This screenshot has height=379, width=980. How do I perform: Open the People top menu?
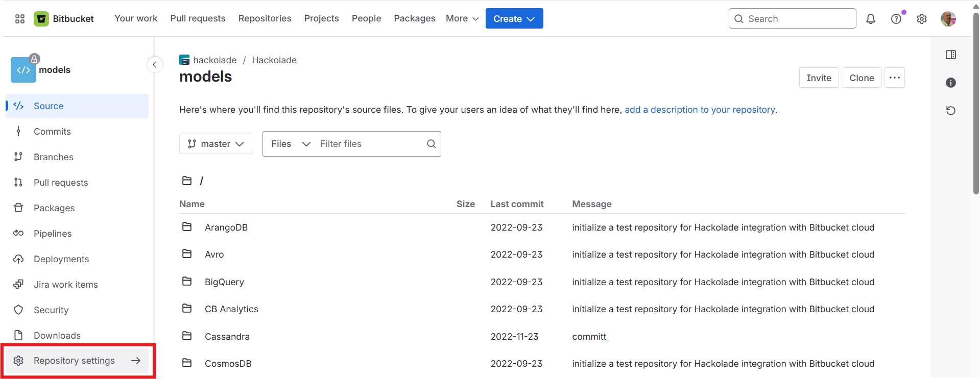[367, 18]
